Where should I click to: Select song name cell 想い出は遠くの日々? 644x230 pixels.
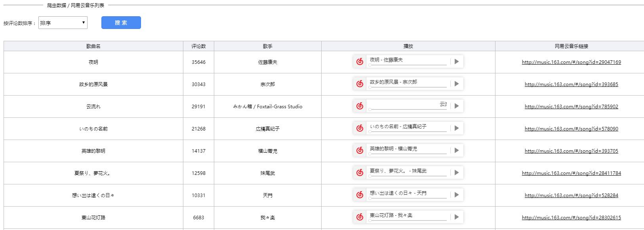pos(93,195)
